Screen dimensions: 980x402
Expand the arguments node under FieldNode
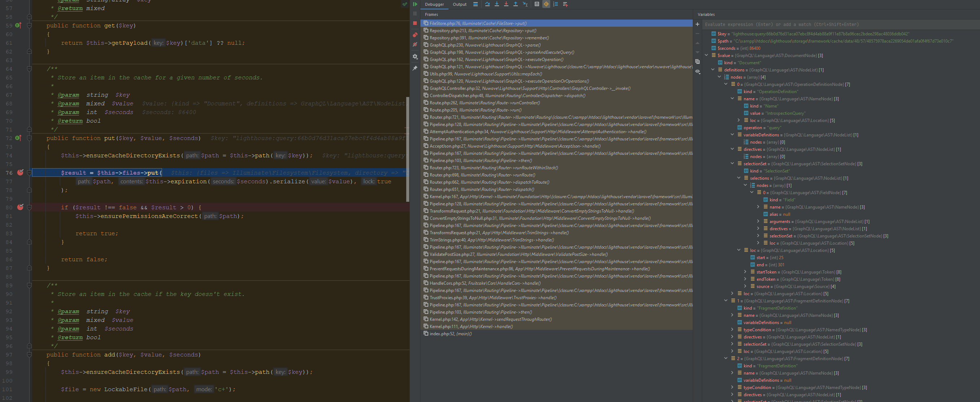pyautogui.click(x=758, y=221)
